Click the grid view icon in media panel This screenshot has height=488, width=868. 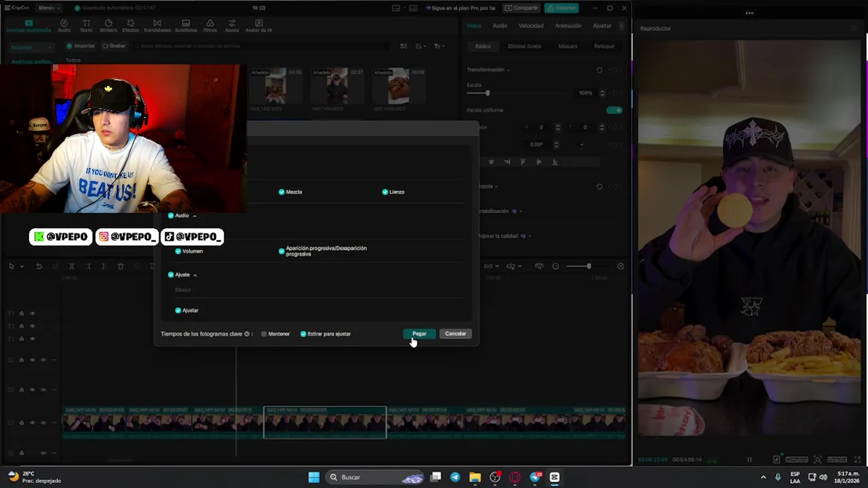pyautogui.click(x=403, y=46)
